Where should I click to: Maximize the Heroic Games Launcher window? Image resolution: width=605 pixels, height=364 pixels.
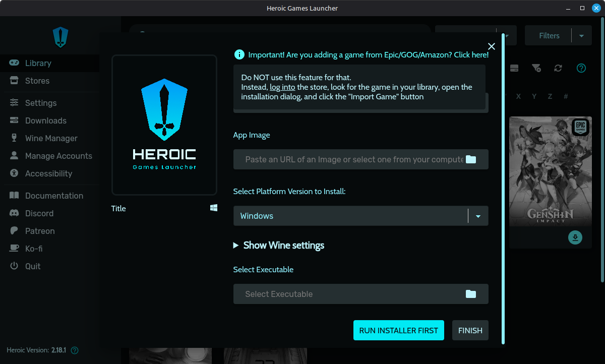pos(582,8)
